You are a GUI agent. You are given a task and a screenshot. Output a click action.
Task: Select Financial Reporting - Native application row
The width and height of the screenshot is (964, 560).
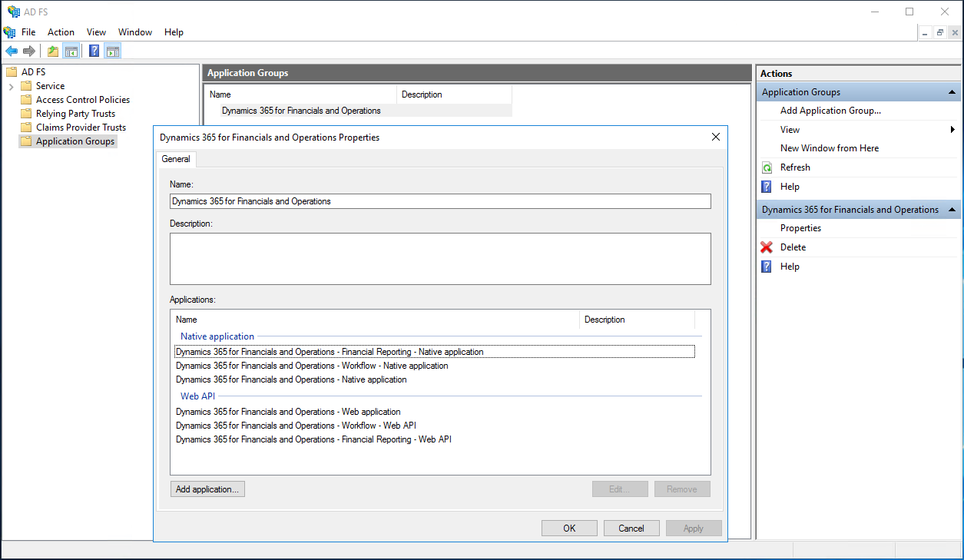click(435, 352)
